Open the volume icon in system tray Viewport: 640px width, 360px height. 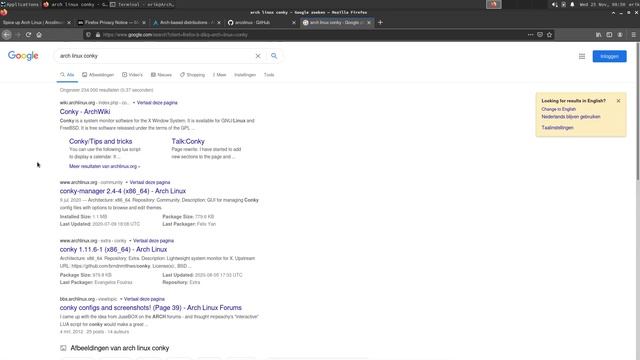[x=554, y=4]
